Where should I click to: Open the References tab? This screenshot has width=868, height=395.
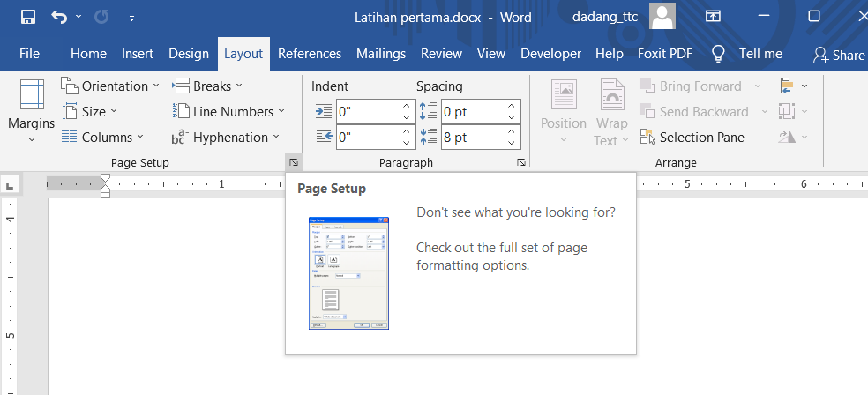[x=310, y=54]
